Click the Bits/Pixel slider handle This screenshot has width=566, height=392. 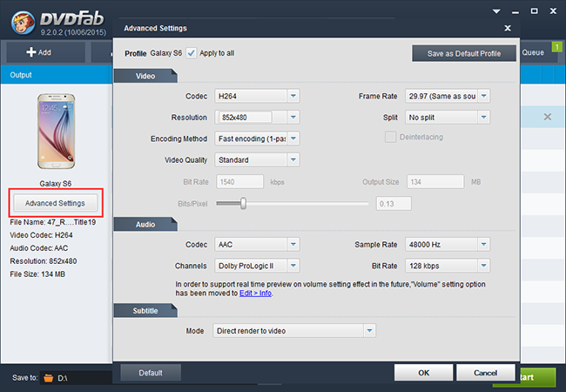(243, 203)
